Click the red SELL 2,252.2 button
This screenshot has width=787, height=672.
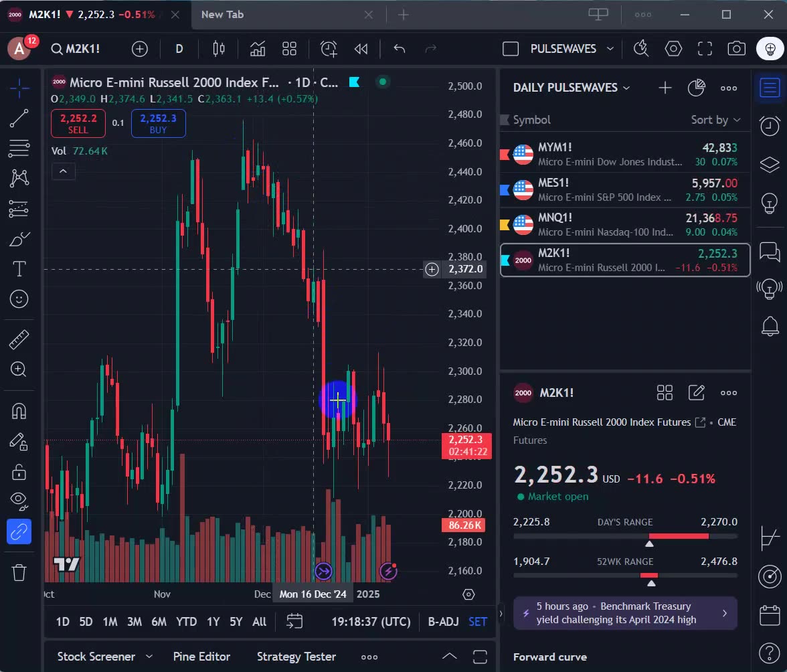coord(78,123)
